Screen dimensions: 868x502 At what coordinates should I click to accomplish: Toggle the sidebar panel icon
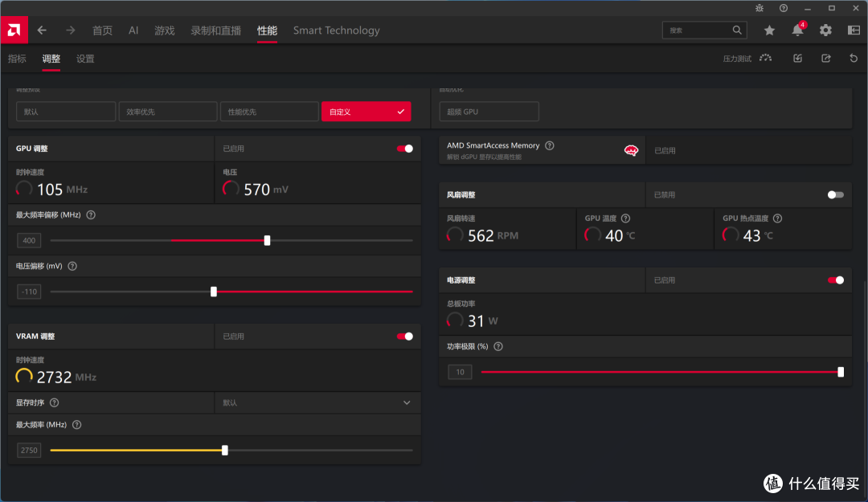pos(854,31)
